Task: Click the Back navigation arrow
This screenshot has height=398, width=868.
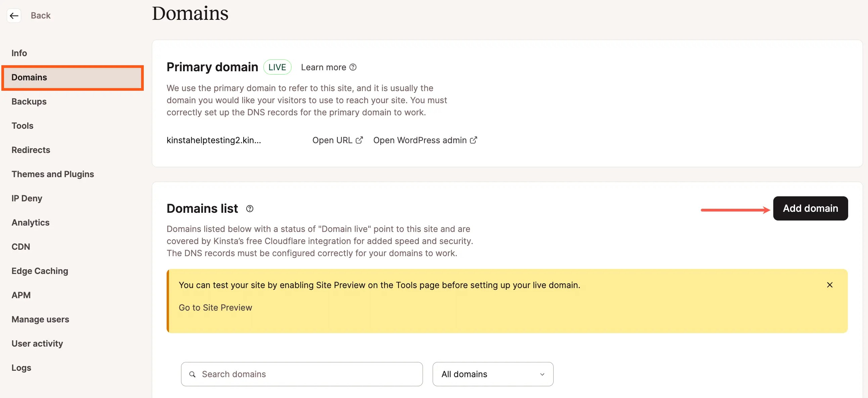Action: (14, 15)
